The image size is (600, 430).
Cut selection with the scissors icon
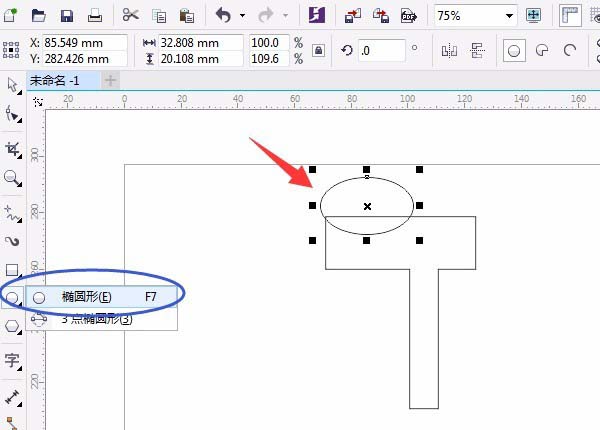coord(130,15)
